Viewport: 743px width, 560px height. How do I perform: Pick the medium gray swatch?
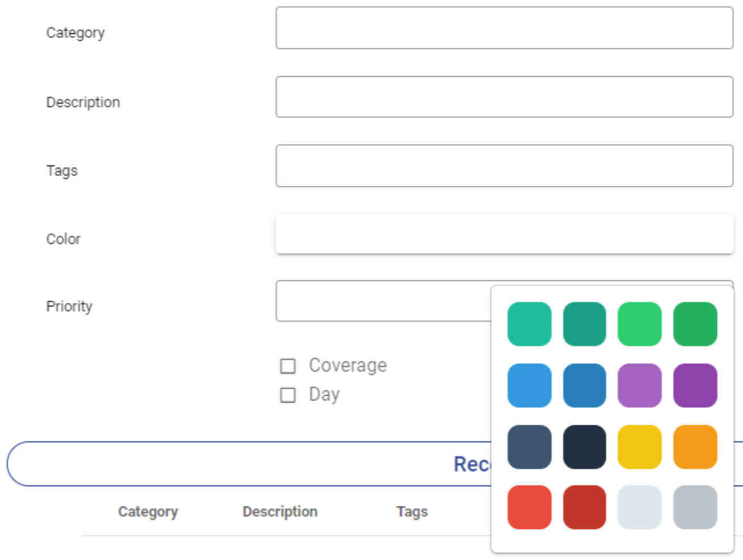(695, 507)
